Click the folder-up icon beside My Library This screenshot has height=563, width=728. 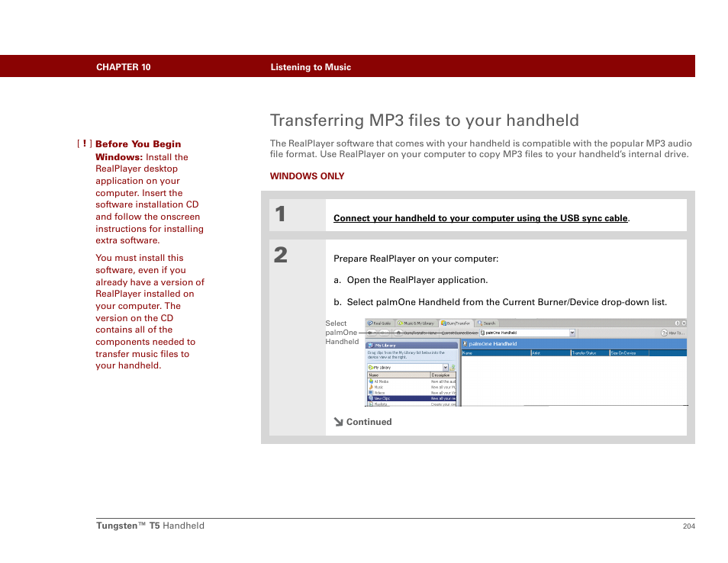[453, 367]
